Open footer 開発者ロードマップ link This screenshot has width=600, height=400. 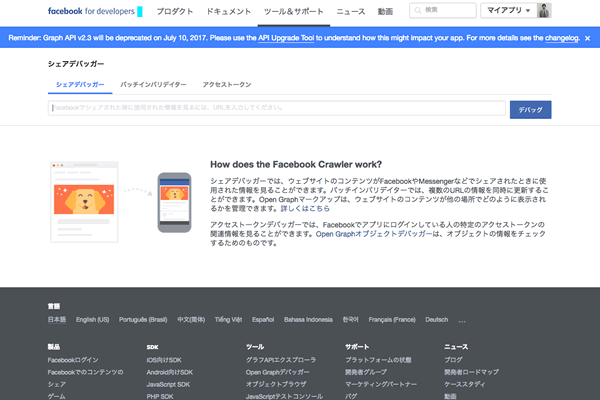coord(471,372)
